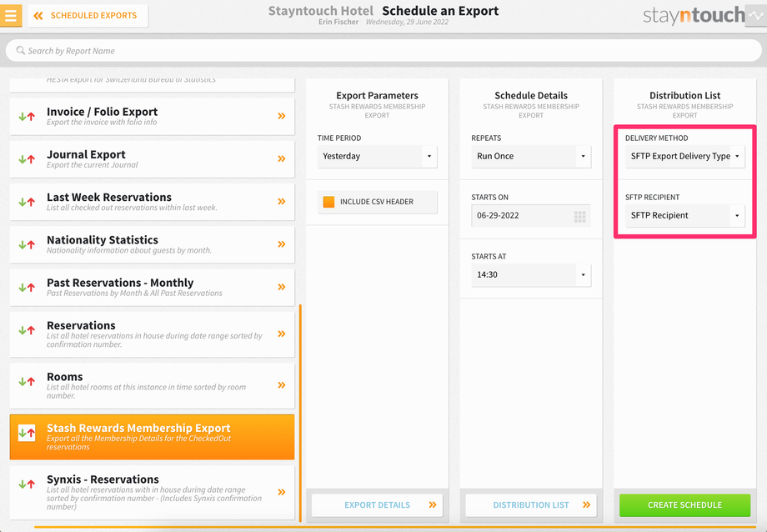Go back to Scheduled Exports
Image resolution: width=767 pixels, height=532 pixels.
[88, 16]
